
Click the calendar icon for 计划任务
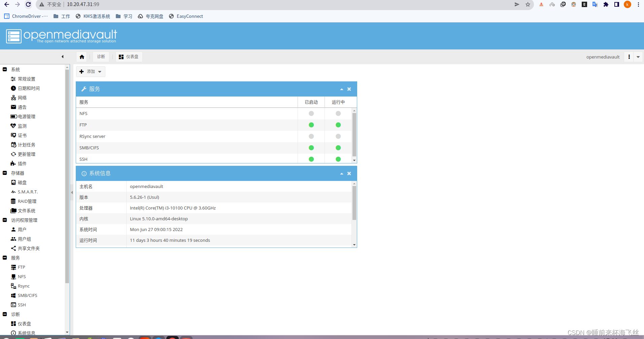pyautogui.click(x=13, y=145)
